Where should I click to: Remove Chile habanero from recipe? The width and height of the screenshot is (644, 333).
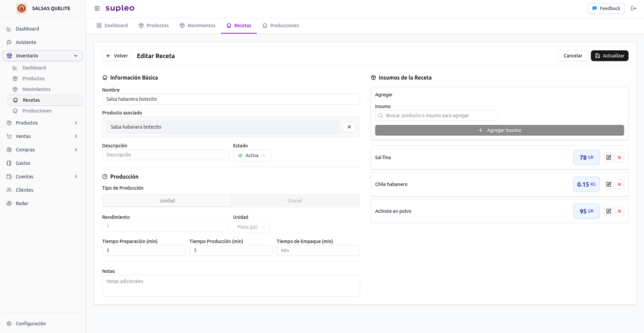click(619, 184)
